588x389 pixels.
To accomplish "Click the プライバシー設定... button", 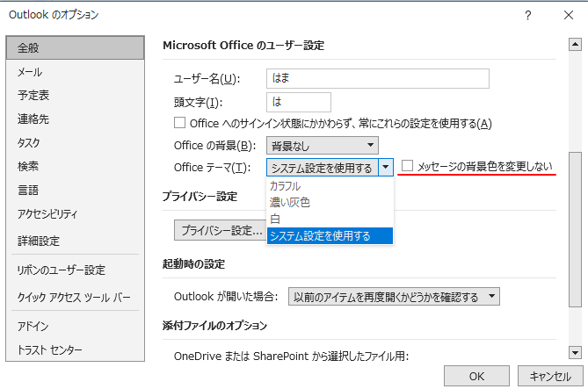I will (x=221, y=230).
